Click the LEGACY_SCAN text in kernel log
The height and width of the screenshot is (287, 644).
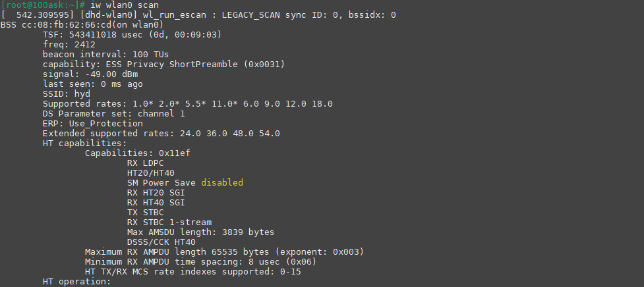(251, 15)
